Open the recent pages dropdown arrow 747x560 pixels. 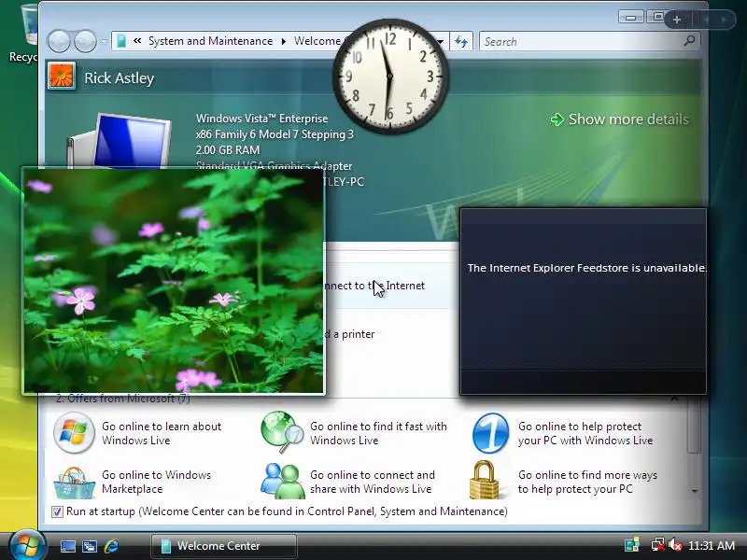[104, 42]
